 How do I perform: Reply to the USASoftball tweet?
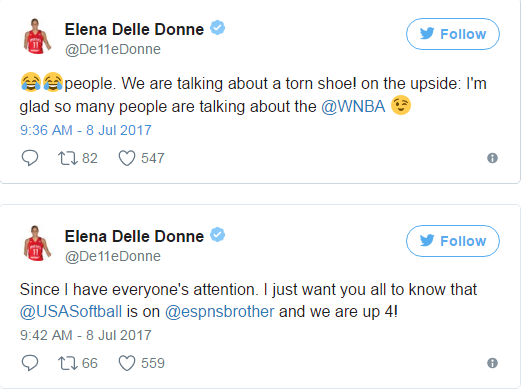pos(30,363)
